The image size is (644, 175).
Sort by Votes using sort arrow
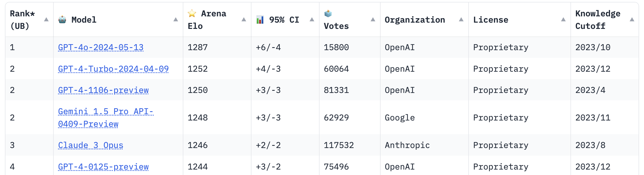coord(373,19)
